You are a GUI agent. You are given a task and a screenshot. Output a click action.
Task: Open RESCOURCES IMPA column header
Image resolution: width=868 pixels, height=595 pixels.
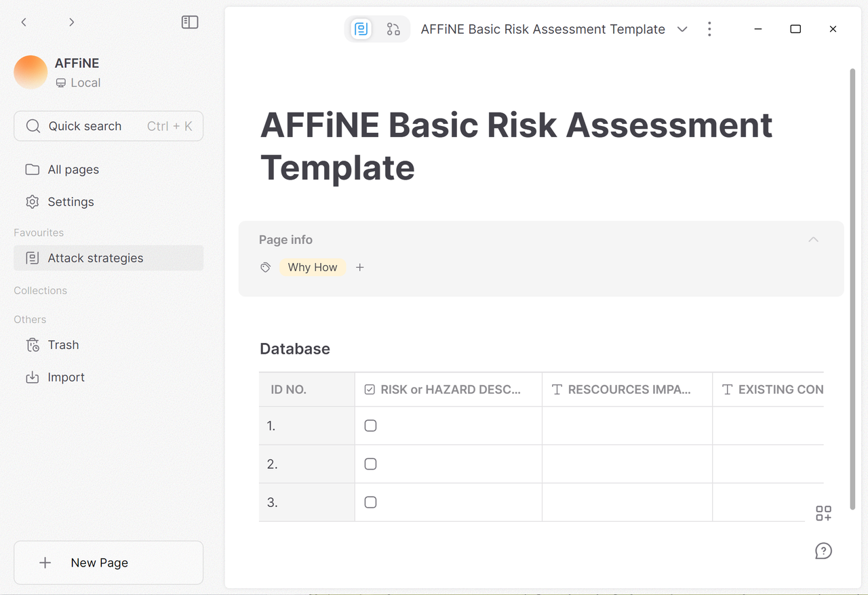click(627, 390)
